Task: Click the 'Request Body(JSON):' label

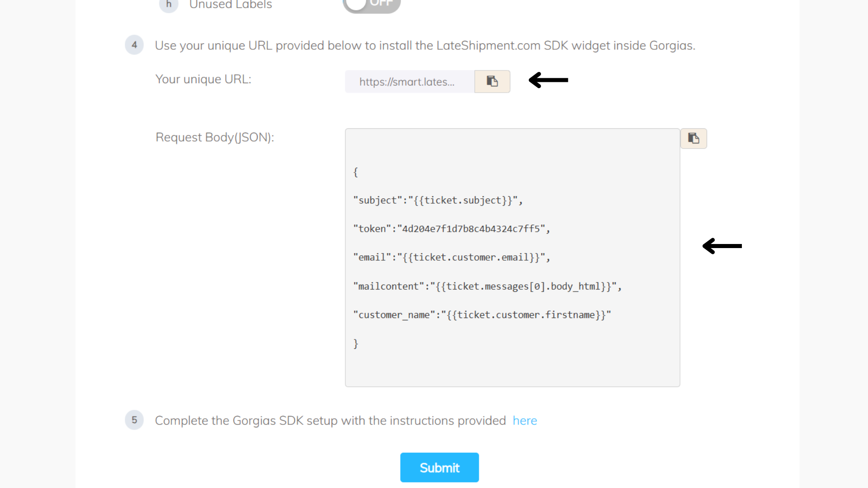Action: (x=215, y=137)
